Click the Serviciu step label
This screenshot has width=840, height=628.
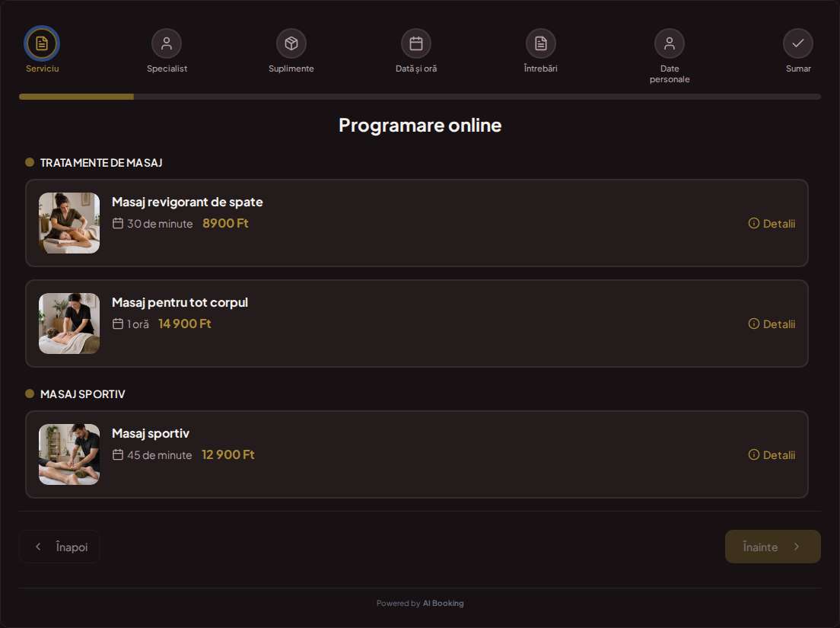coord(43,69)
